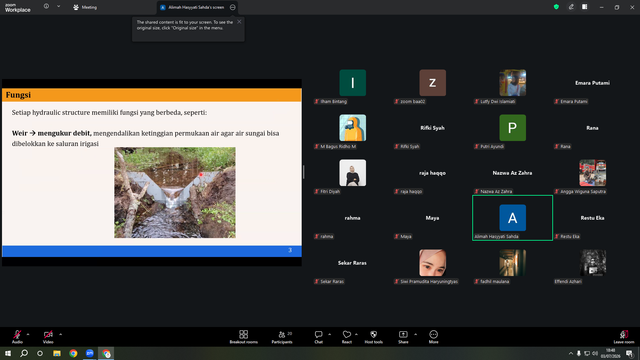This screenshot has height=360, width=640.
Task: Click the annotate pen icon in title bar
Action: pyautogui.click(x=571, y=7)
